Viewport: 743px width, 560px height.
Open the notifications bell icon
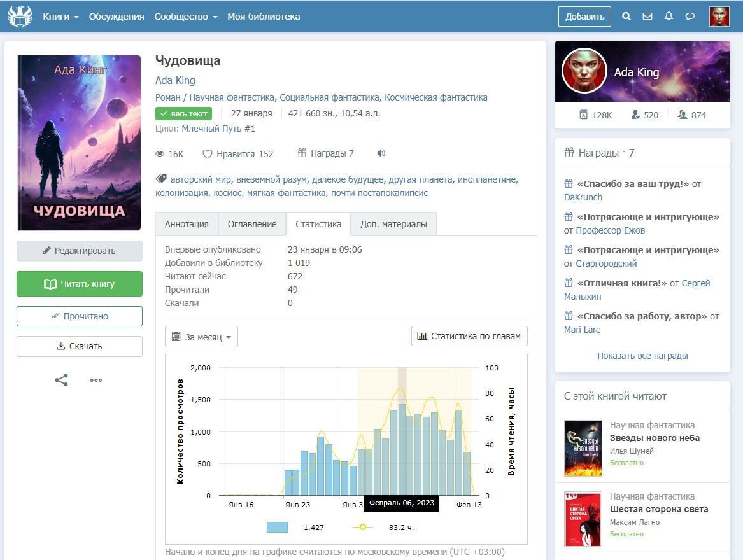[669, 16]
